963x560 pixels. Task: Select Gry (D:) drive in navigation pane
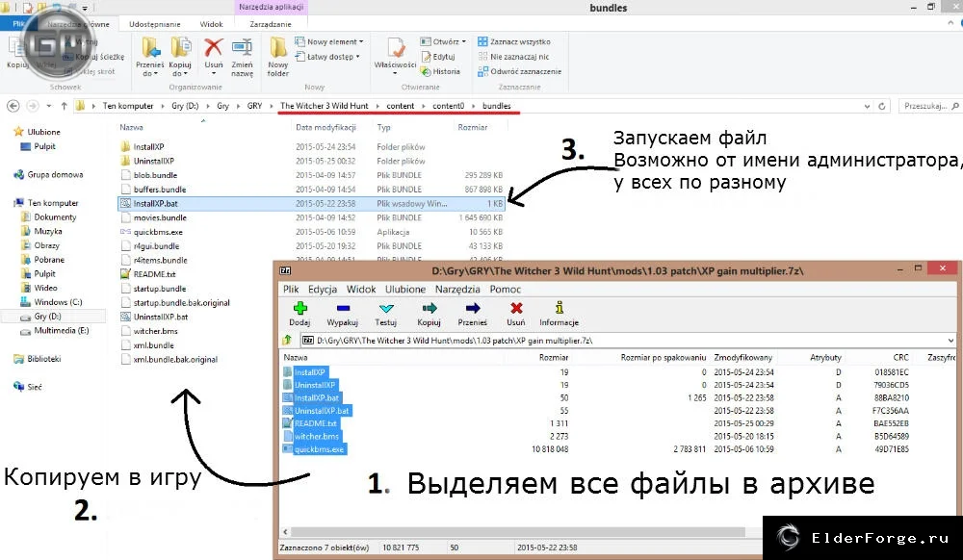[47, 316]
